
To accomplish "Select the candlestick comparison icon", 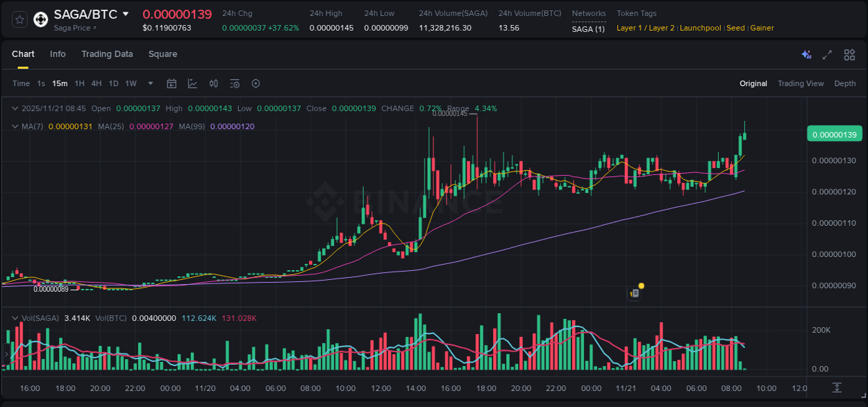I will pos(213,83).
